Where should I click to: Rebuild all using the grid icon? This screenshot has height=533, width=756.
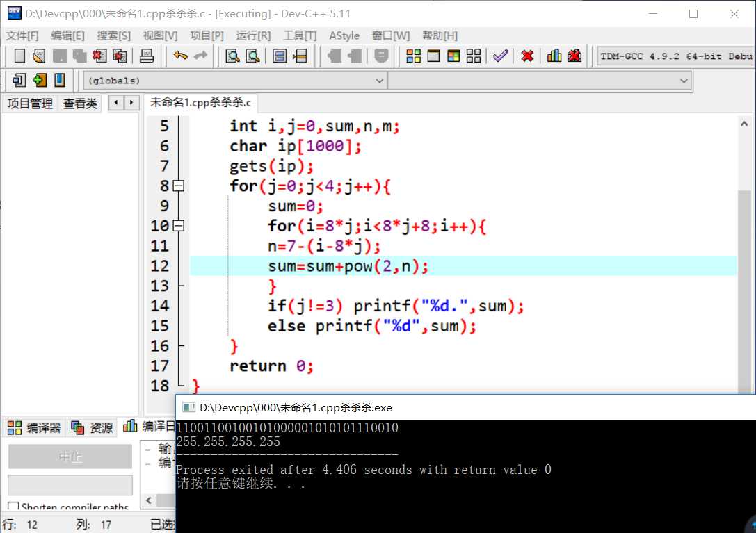pyautogui.click(x=474, y=56)
